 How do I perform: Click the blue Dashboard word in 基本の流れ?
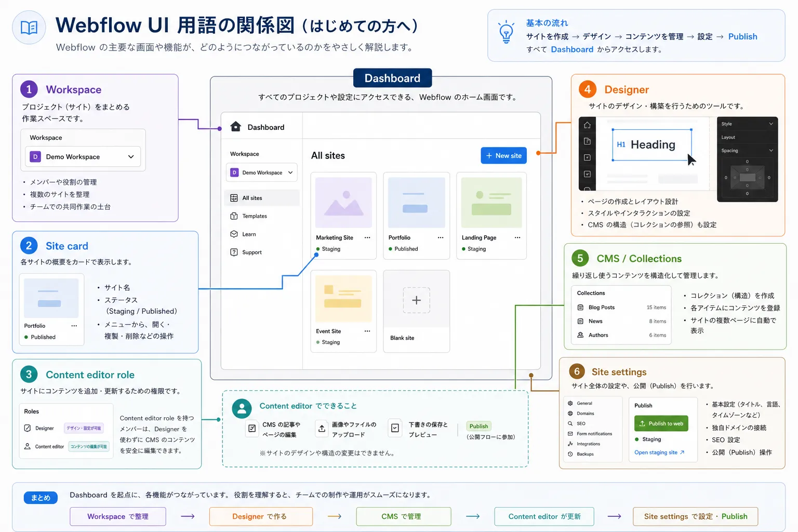tap(572, 49)
